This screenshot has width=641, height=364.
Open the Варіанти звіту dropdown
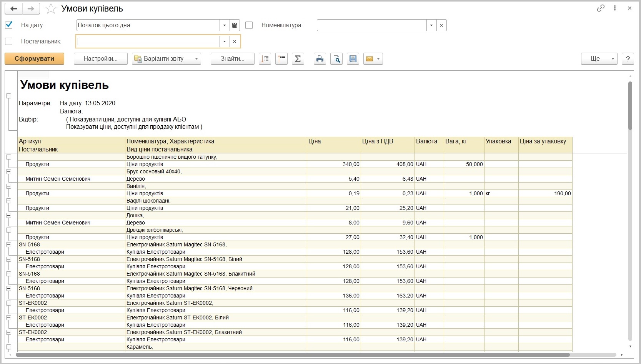click(x=166, y=59)
